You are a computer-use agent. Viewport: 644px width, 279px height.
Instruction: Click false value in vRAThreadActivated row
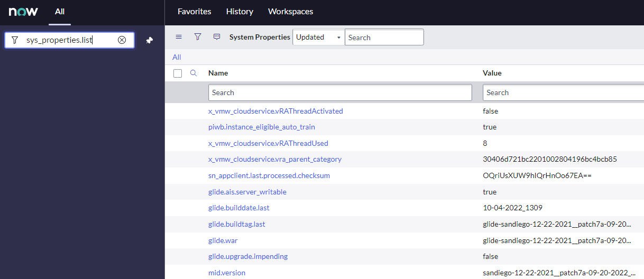(x=491, y=111)
